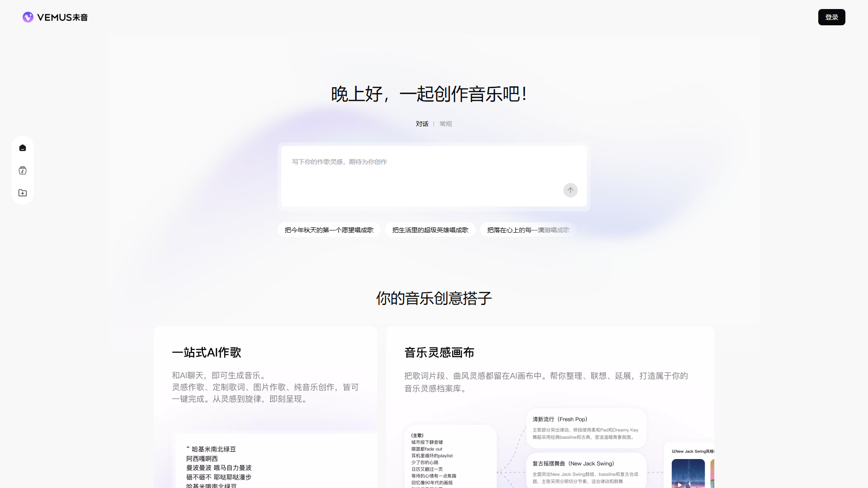
Task: Switch to the 对话 tab
Action: 422,124
